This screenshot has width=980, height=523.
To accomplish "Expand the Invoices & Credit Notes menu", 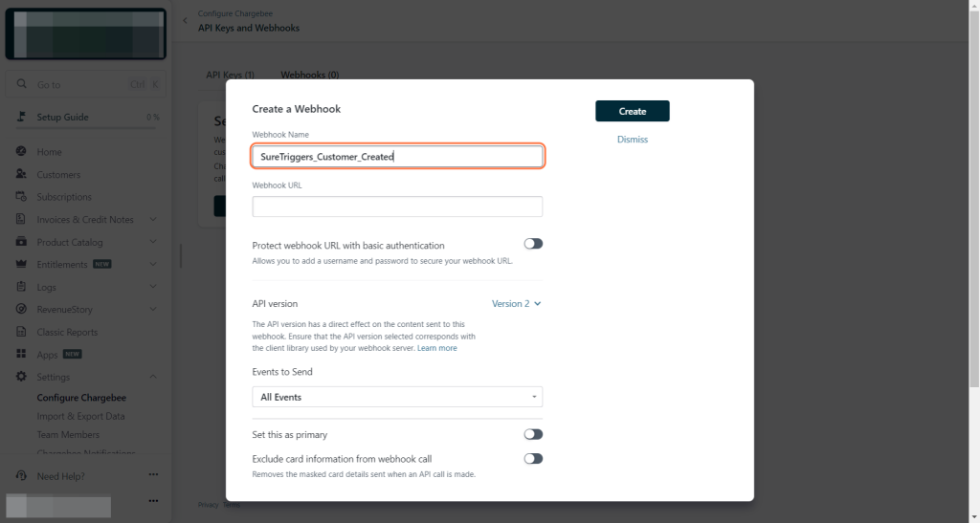I will [x=153, y=220].
